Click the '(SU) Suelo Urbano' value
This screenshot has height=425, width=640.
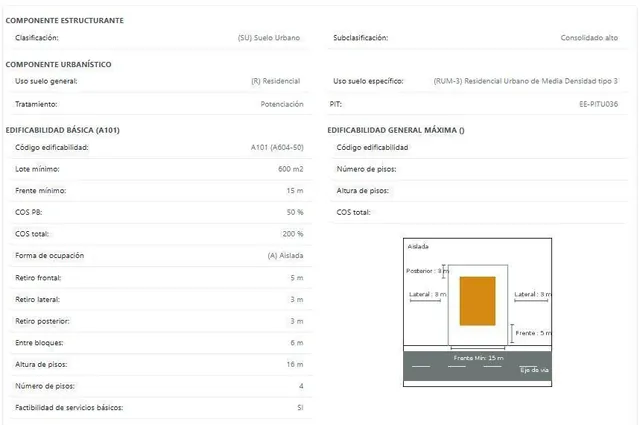[269, 38]
